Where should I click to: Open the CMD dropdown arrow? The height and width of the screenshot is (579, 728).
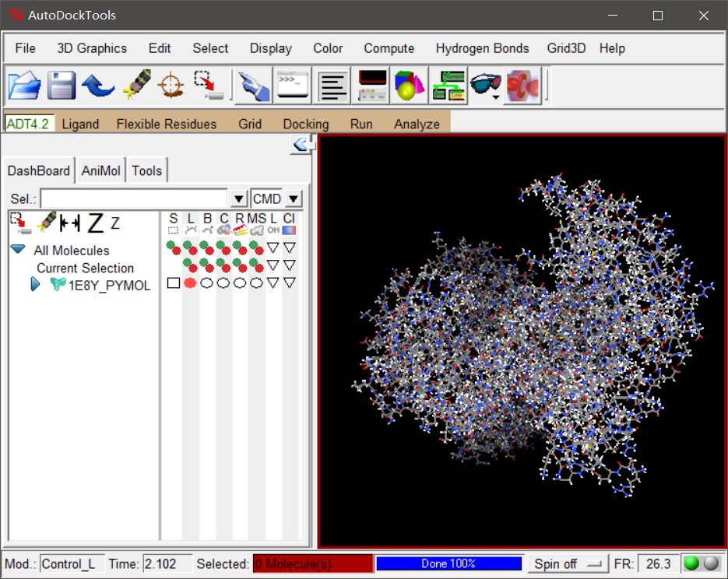[x=294, y=199]
